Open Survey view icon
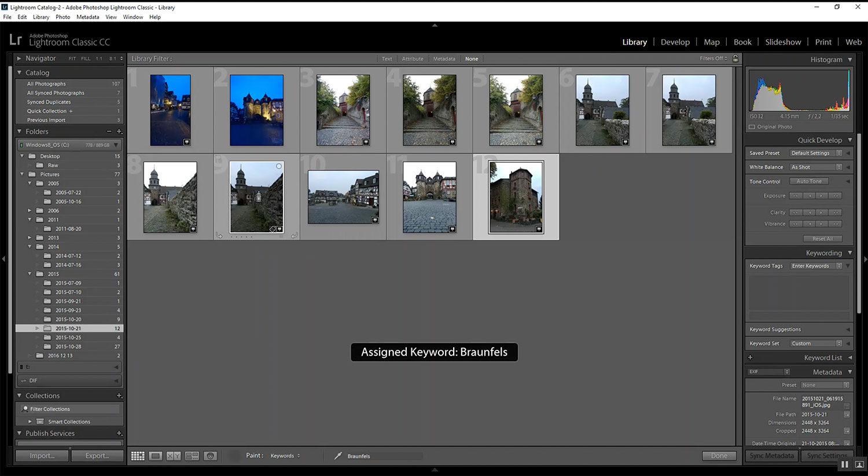 click(x=192, y=456)
